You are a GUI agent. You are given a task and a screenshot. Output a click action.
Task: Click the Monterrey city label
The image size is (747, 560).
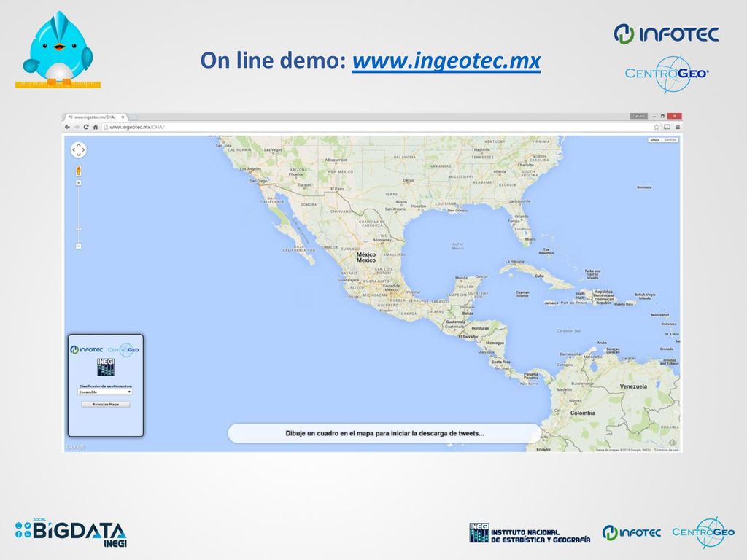point(382,240)
